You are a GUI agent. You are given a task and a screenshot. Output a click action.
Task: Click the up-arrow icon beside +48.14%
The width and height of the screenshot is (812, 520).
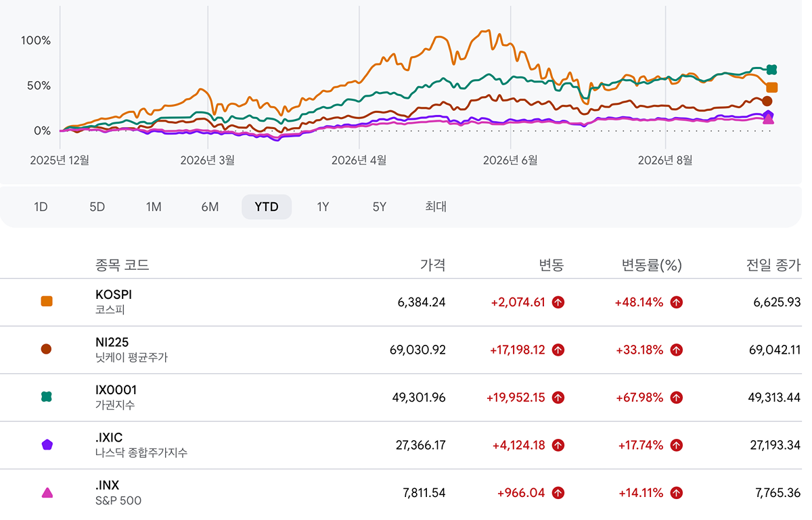(x=676, y=302)
